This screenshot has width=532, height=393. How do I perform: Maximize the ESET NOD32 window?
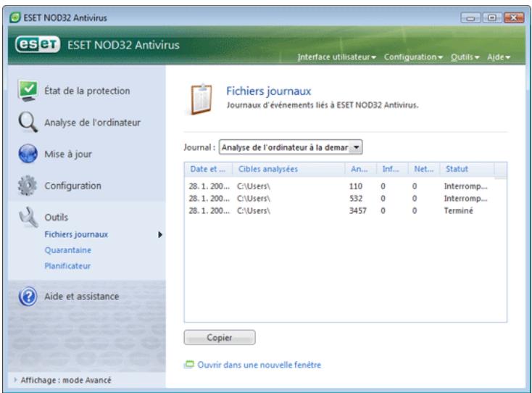click(492, 17)
